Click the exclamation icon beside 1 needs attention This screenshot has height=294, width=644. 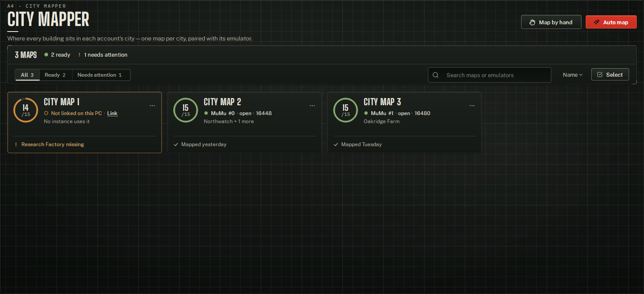[x=80, y=55]
